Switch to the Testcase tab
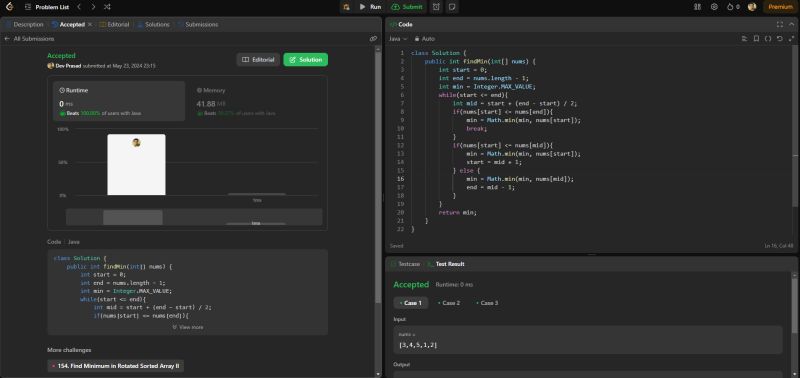 (405, 264)
